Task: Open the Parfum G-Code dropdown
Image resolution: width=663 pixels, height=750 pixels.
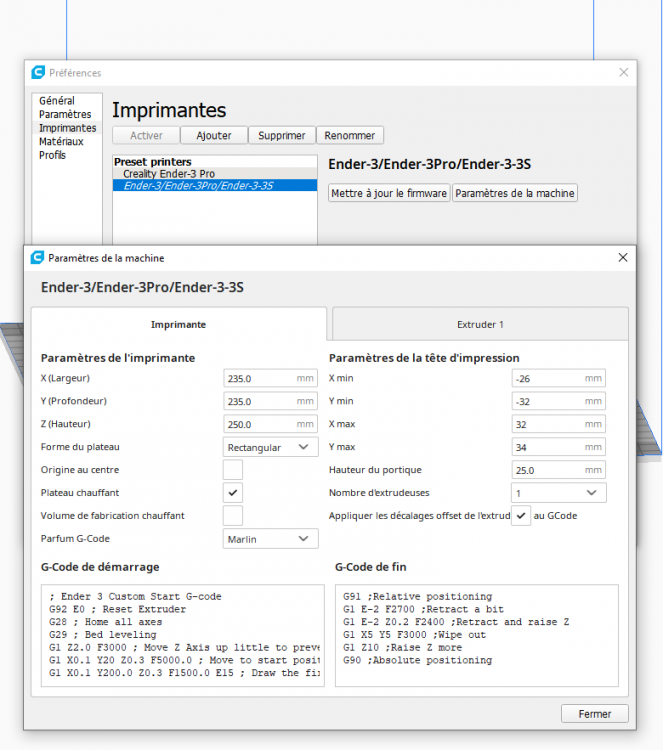Action: [270, 539]
